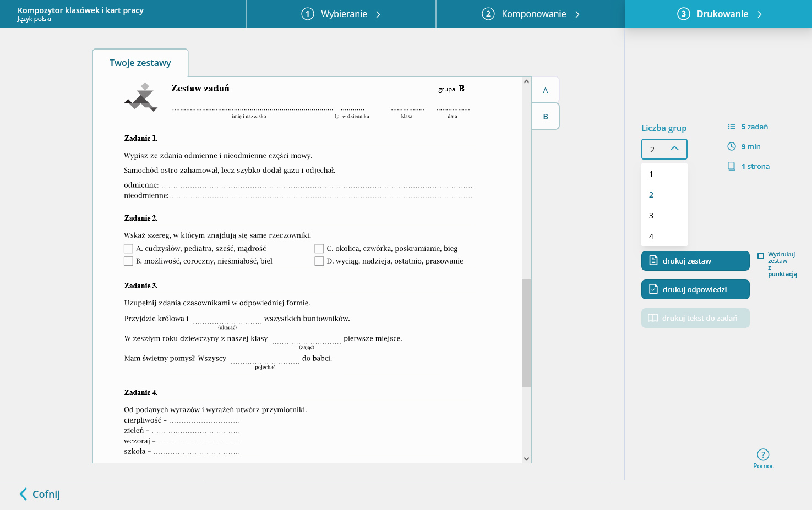
Task: Enable Wydrukuj zestaw z punktacją checkbox
Action: tap(761, 256)
